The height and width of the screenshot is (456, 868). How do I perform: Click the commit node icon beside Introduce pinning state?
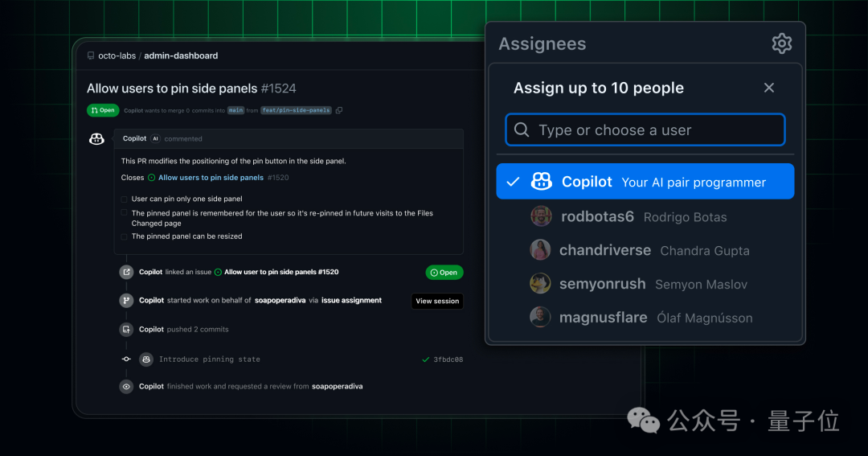(126, 359)
